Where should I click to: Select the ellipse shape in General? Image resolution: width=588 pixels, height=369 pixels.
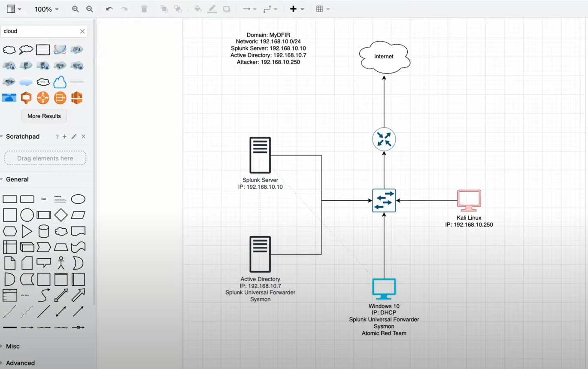point(78,199)
